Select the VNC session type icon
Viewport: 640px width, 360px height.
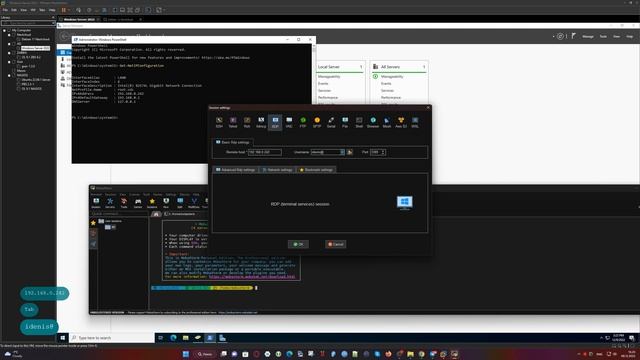tap(289, 122)
